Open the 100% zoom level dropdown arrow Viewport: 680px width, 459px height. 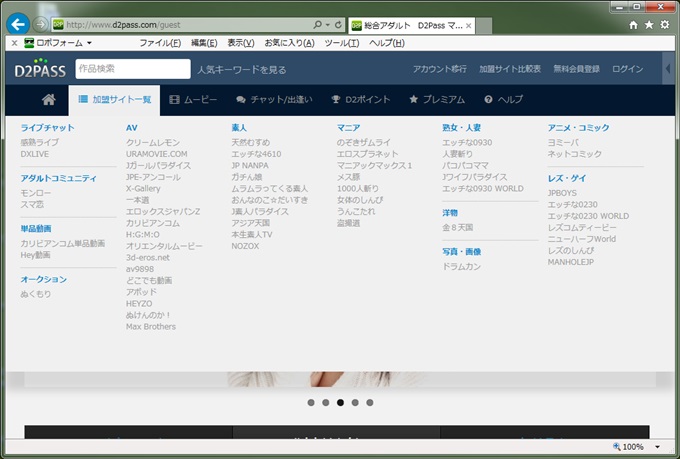(x=657, y=447)
